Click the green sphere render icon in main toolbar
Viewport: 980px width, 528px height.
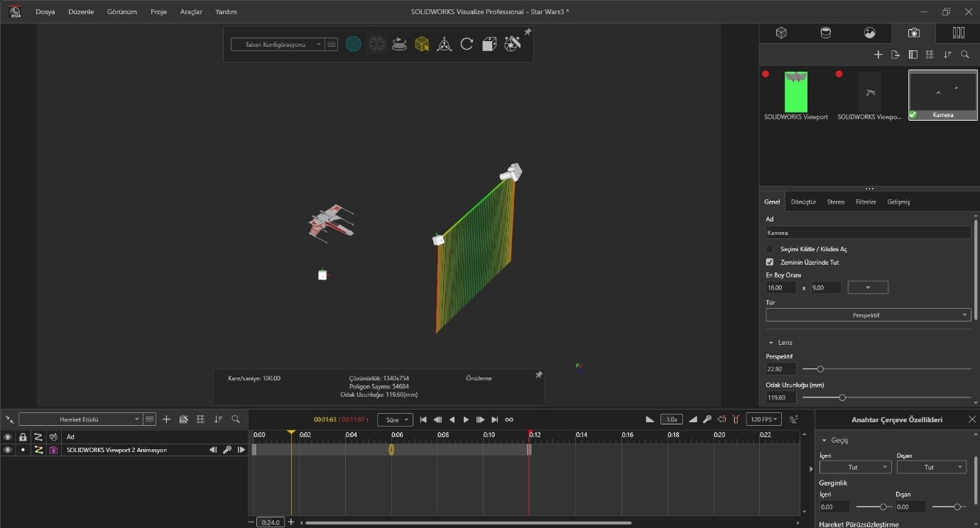tap(353, 44)
